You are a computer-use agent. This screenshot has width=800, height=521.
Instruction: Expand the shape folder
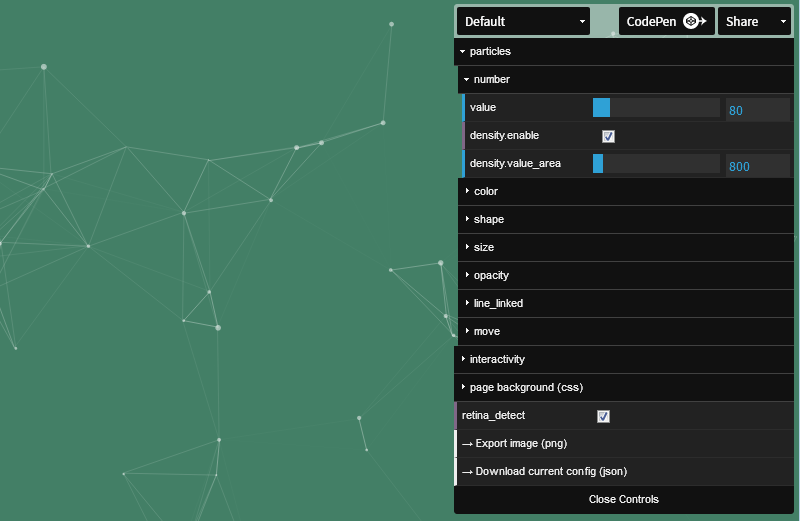pyautogui.click(x=626, y=219)
